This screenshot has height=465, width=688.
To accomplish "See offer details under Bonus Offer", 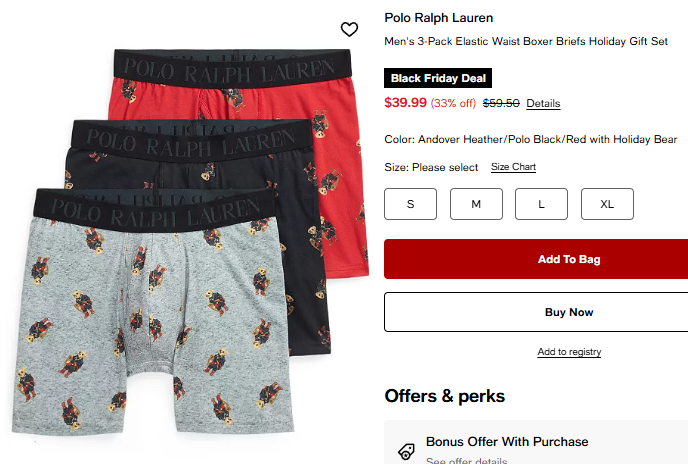I will (466, 461).
